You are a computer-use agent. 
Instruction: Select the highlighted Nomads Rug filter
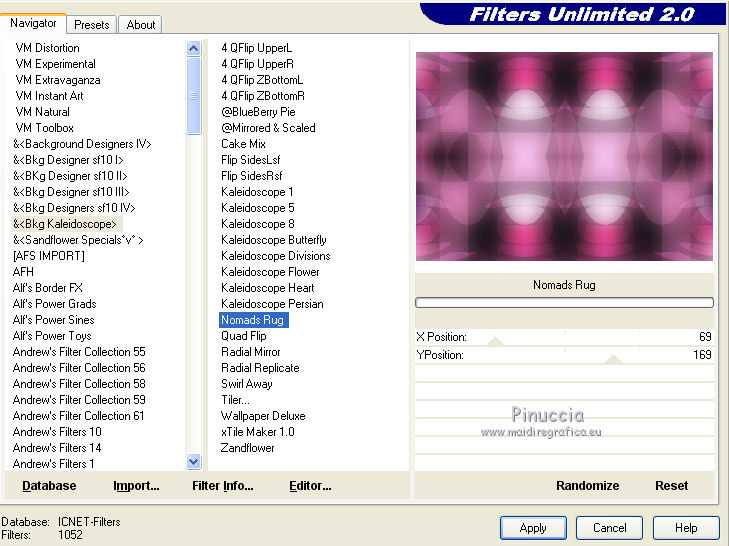254,320
